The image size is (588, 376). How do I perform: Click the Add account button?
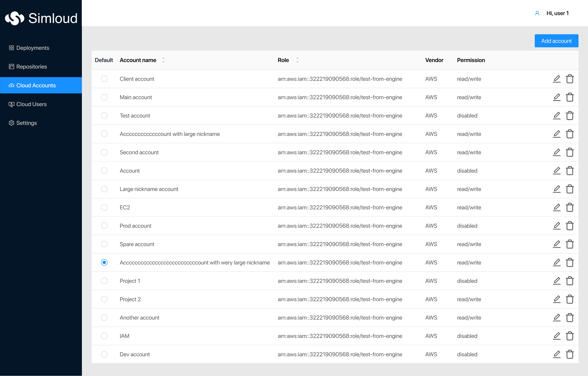(556, 41)
